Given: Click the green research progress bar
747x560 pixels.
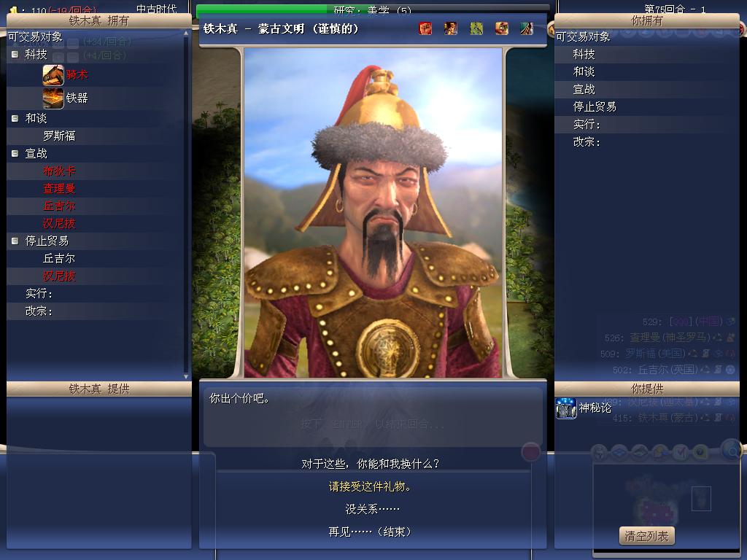Looking at the screenshot, I should 373,9.
